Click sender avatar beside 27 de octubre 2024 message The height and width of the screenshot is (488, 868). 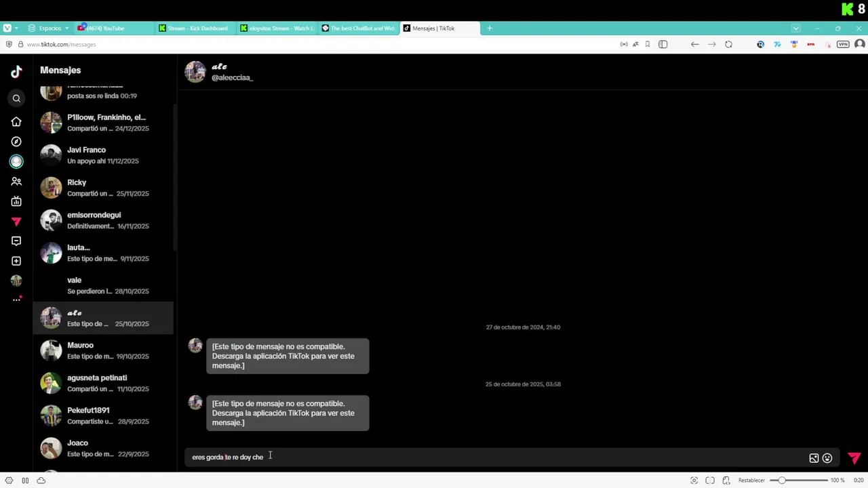click(x=195, y=346)
